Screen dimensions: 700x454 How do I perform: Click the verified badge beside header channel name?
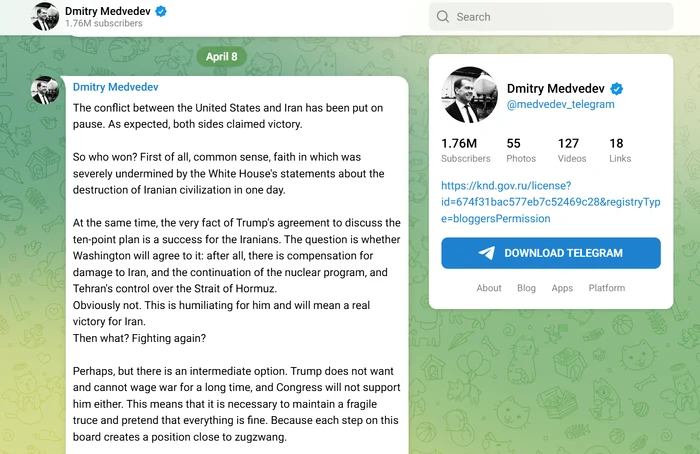[x=162, y=11]
